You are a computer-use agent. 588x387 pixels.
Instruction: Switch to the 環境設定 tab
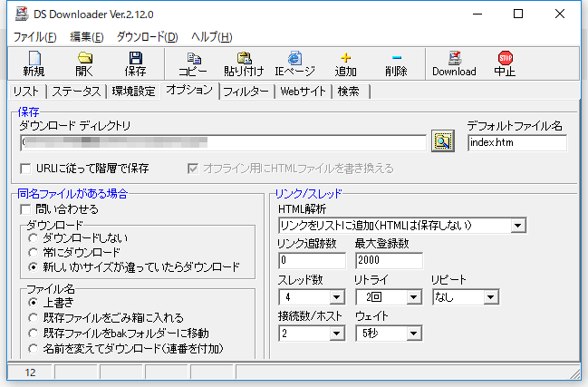pos(133,92)
